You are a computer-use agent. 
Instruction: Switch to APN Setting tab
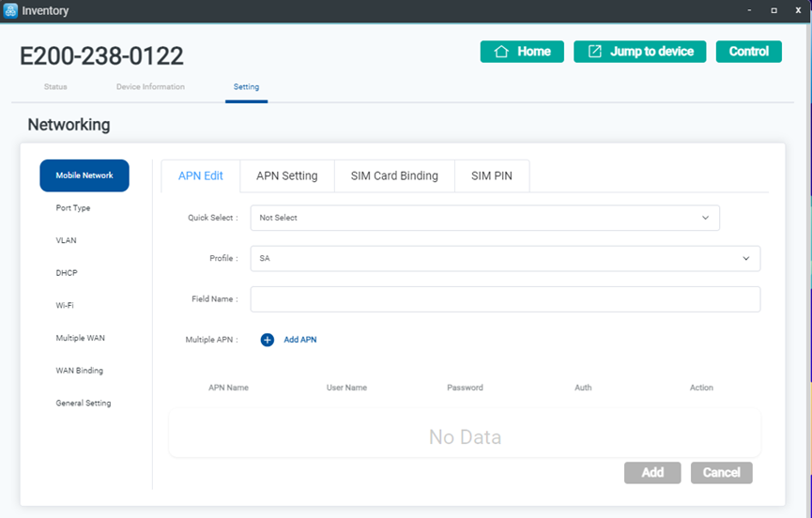coord(287,175)
